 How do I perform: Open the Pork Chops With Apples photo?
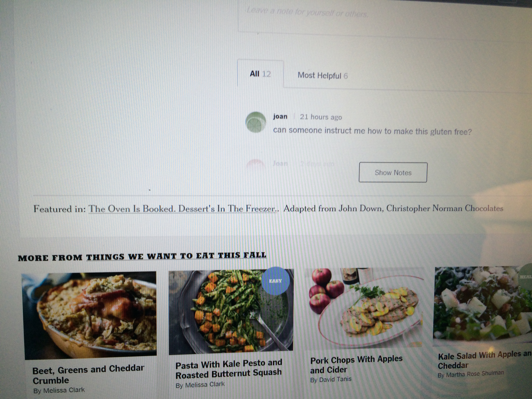[x=364, y=308]
